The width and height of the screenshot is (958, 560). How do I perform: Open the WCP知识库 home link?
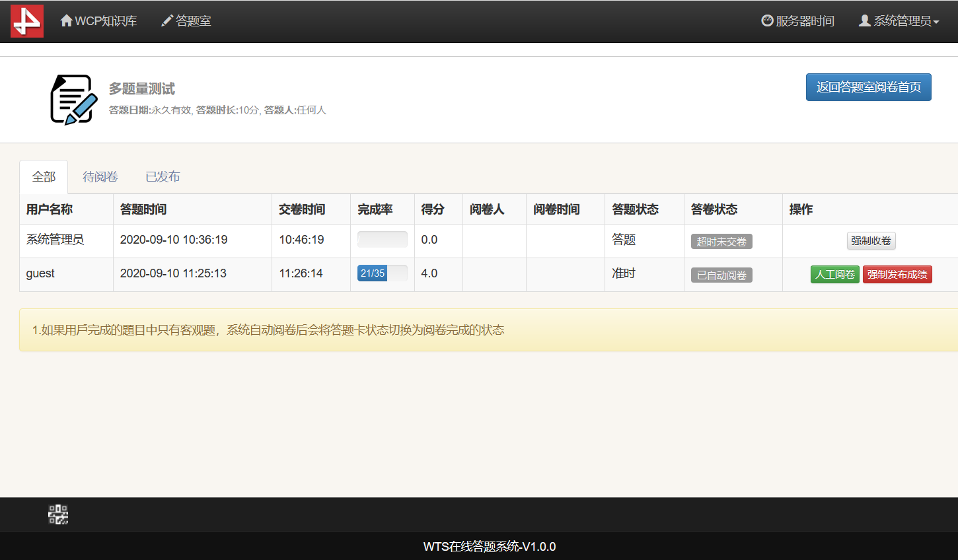tap(99, 21)
